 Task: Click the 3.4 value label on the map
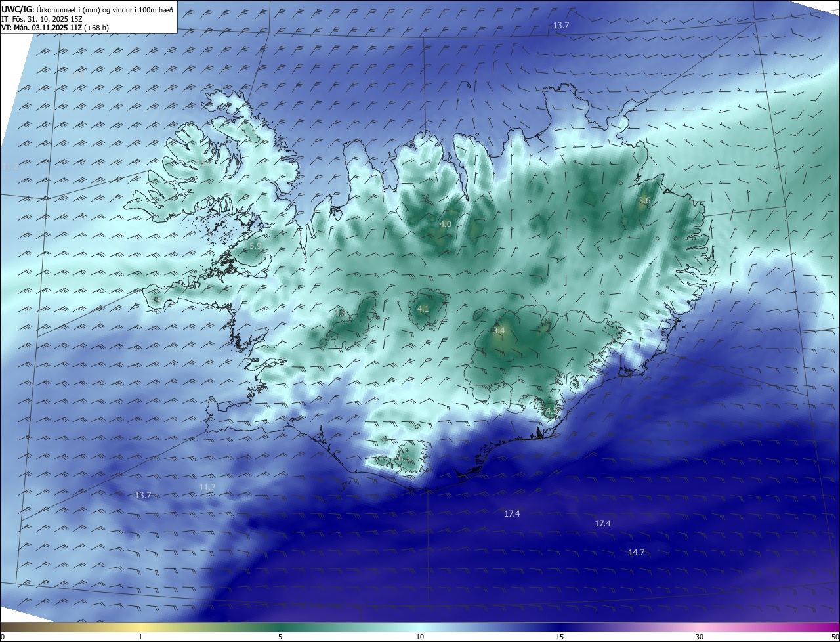[x=498, y=331]
